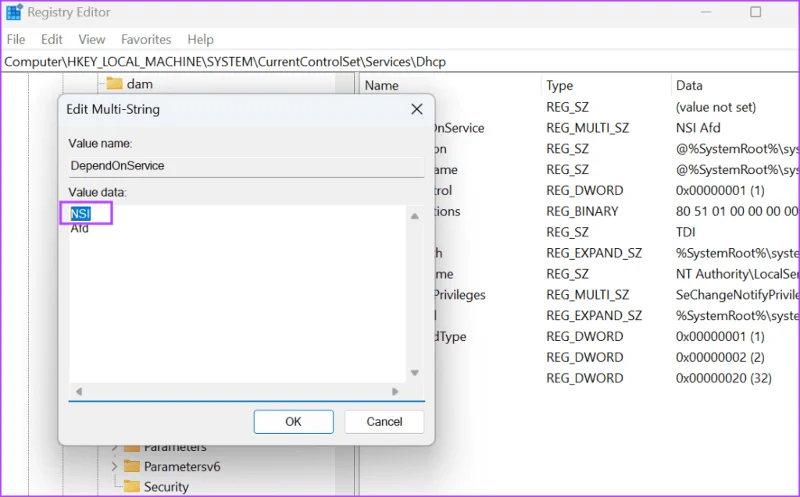Click the Data column header
The image size is (800, 497).
689,85
